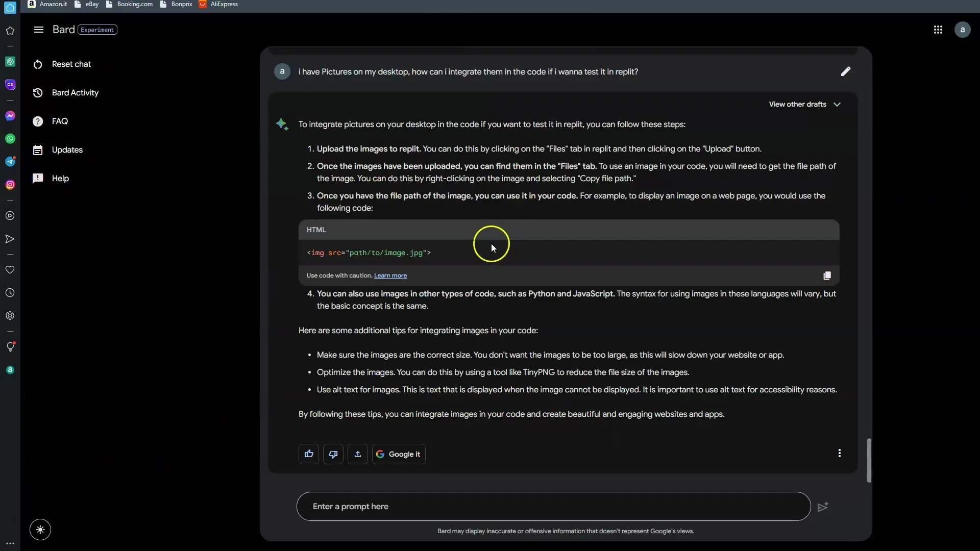This screenshot has width=980, height=551.
Task: Click the Google it button
Action: click(x=399, y=454)
